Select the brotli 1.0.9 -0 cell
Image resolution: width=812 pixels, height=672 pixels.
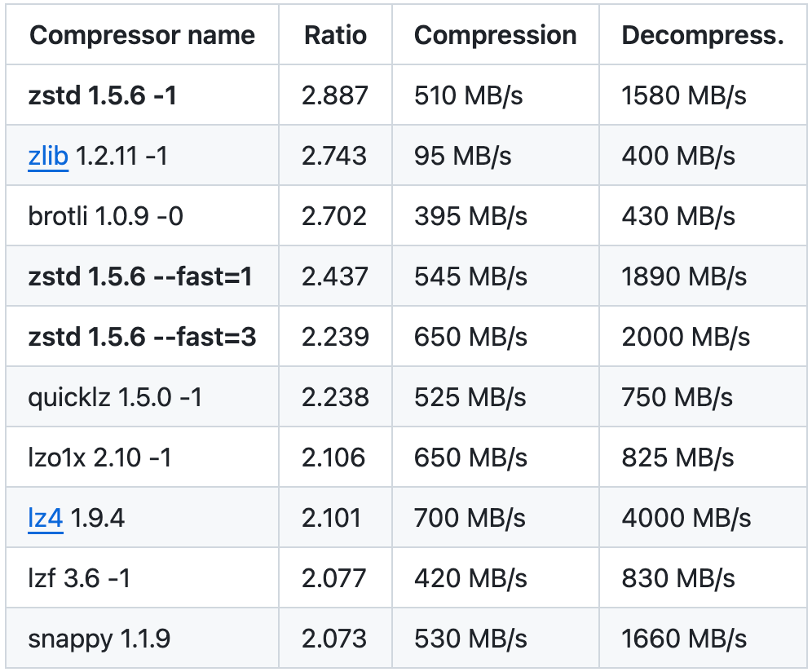(x=106, y=215)
